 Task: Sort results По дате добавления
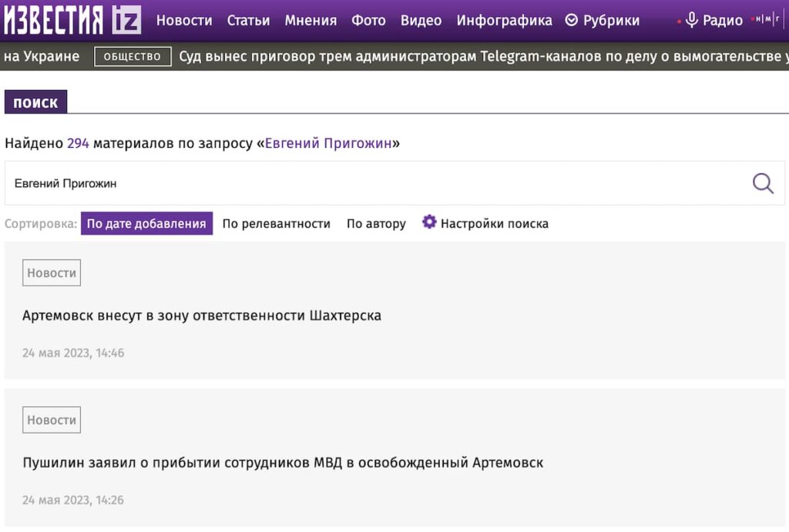146,224
